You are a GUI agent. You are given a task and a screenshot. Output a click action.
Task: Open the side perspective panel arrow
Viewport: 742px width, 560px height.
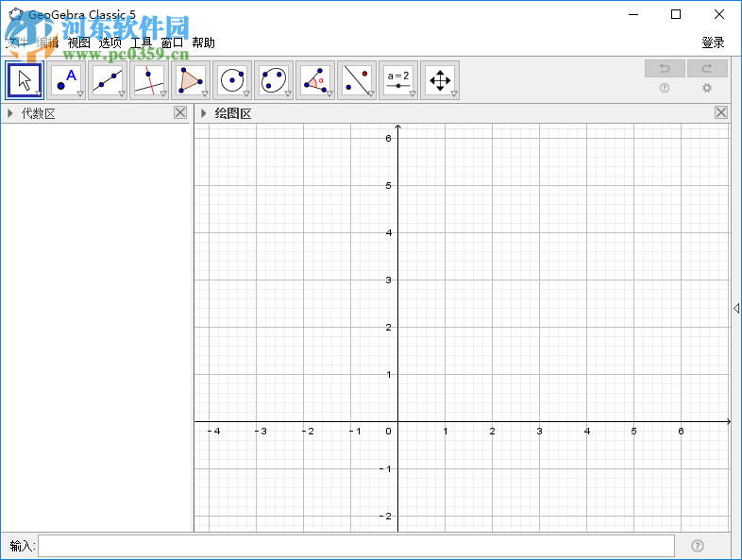(x=736, y=308)
